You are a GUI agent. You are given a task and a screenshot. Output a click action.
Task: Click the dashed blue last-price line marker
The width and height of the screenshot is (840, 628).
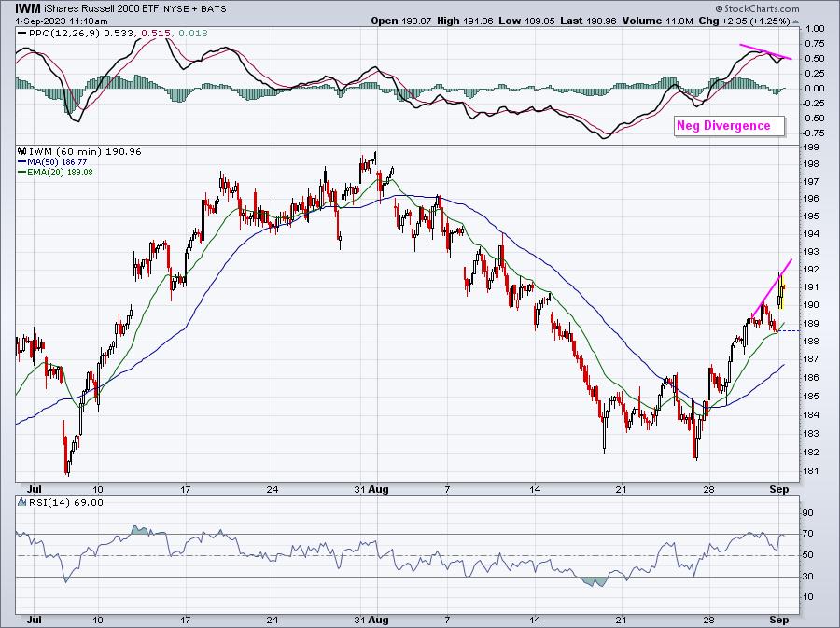pyautogui.click(x=789, y=331)
